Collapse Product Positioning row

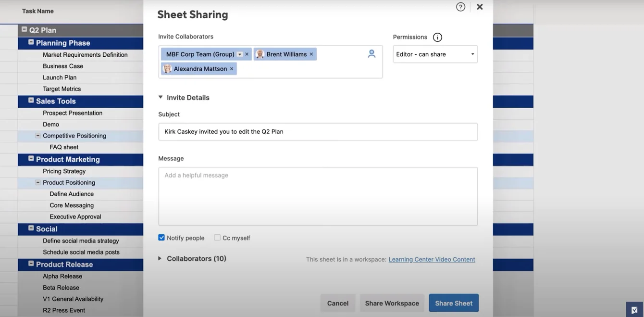tap(38, 182)
